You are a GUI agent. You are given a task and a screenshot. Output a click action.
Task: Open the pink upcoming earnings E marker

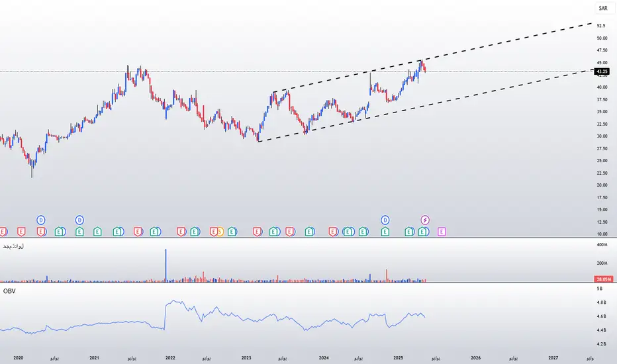[442, 232]
